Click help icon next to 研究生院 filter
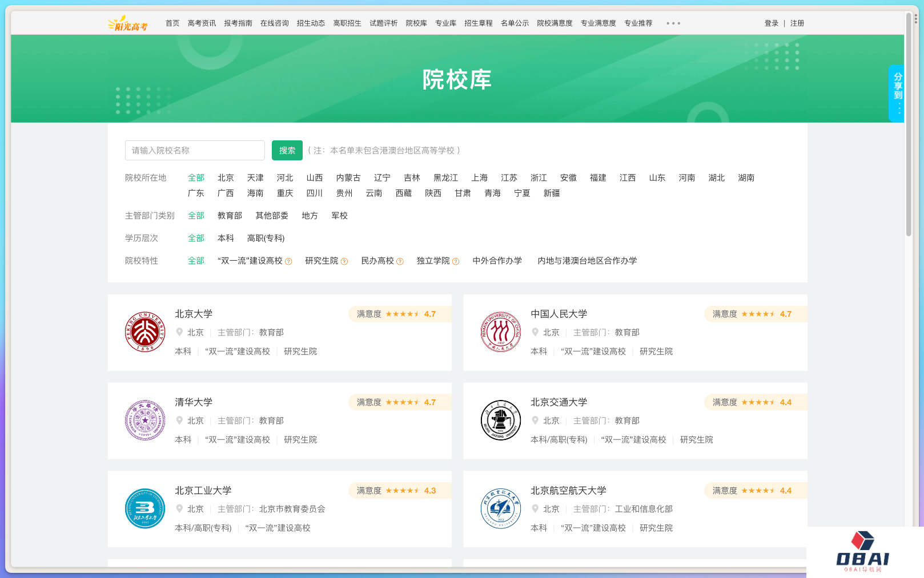 click(344, 261)
